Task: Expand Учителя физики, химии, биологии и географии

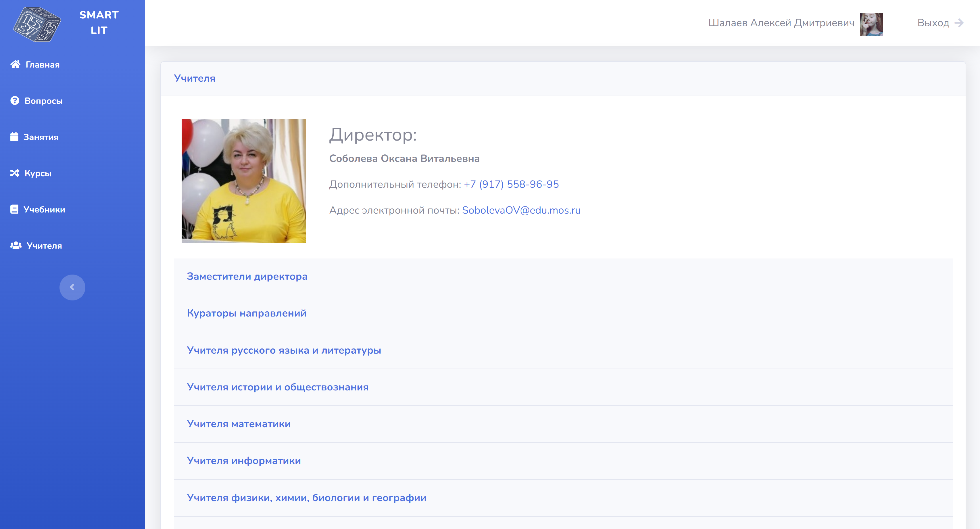Action: pos(563,498)
